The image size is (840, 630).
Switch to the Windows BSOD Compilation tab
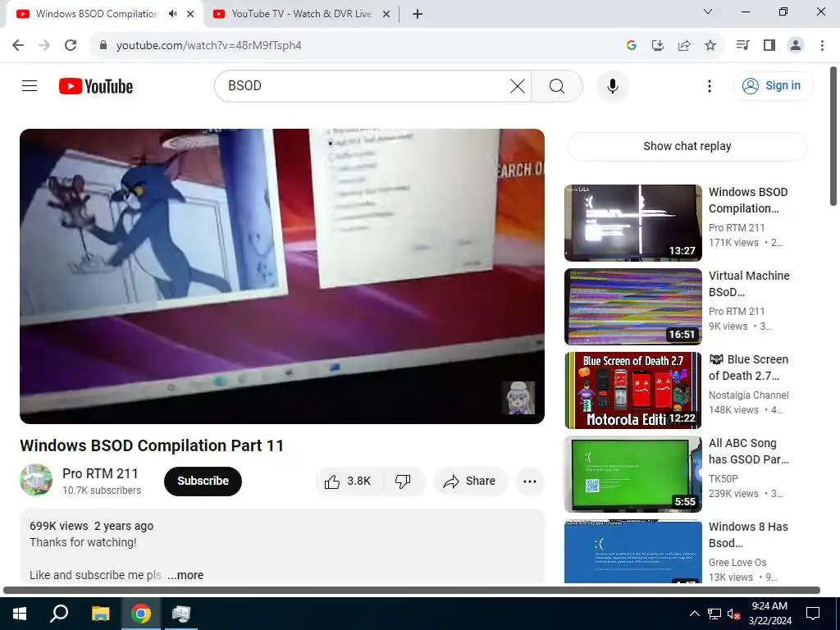pos(97,14)
